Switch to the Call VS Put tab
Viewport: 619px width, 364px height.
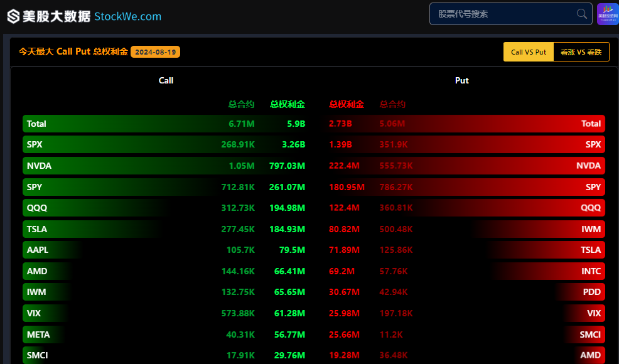(x=529, y=51)
